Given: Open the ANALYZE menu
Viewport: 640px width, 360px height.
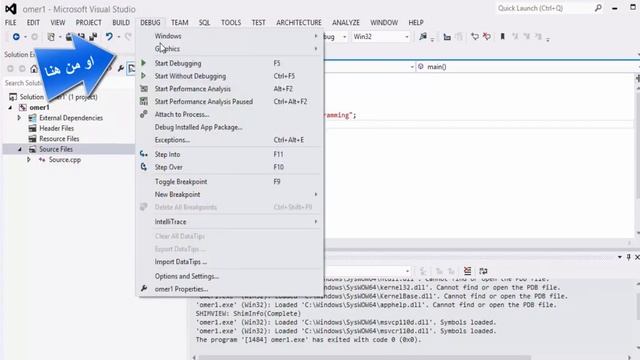Looking at the screenshot, I should [x=346, y=22].
